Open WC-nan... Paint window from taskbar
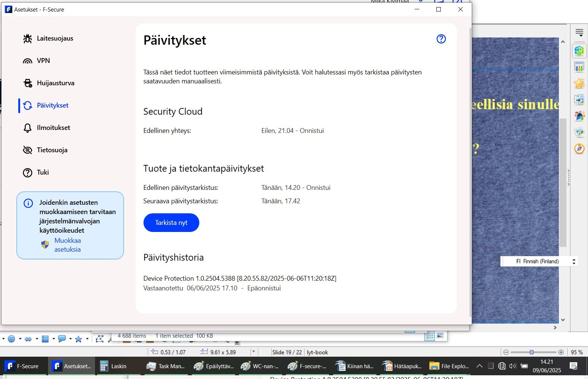Viewport: 588px width, 379px height. pos(260,366)
